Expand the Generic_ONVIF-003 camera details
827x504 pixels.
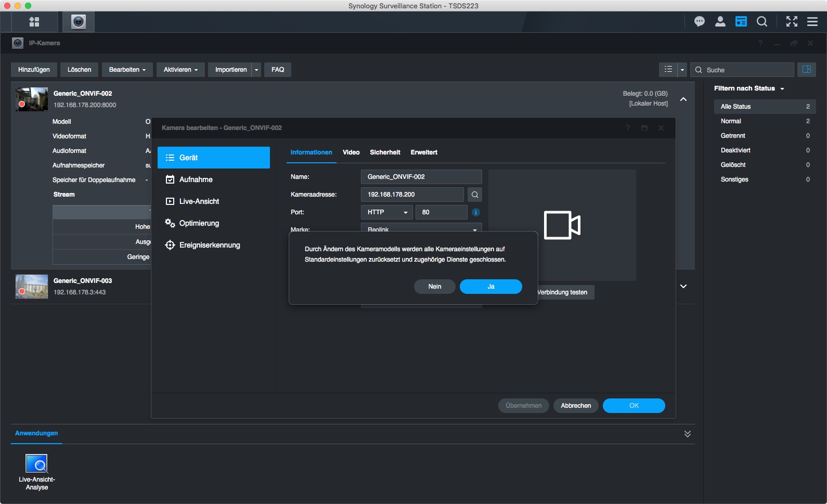click(683, 286)
